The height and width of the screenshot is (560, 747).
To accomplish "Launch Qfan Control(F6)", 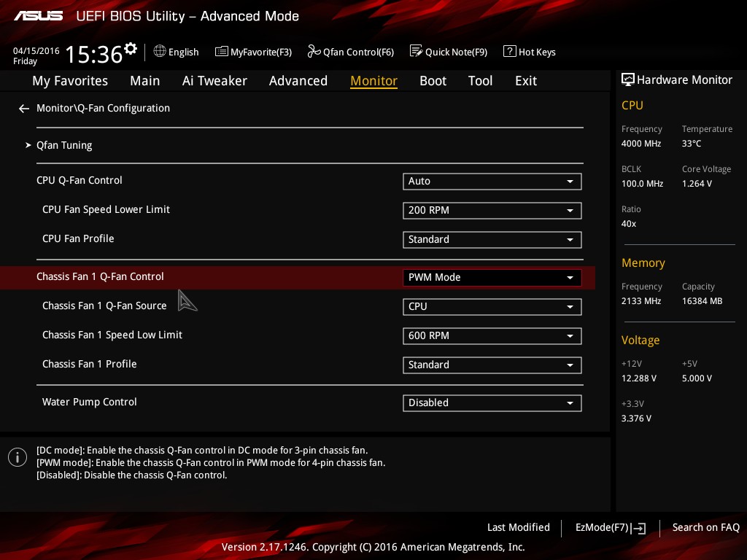I will click(x=351, y=52).
